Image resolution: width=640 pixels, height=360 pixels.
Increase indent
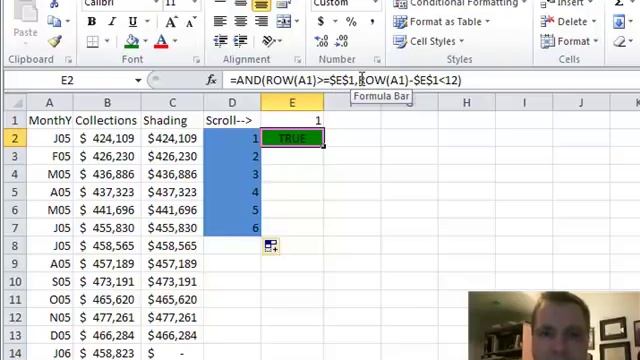tap(241, 41)
